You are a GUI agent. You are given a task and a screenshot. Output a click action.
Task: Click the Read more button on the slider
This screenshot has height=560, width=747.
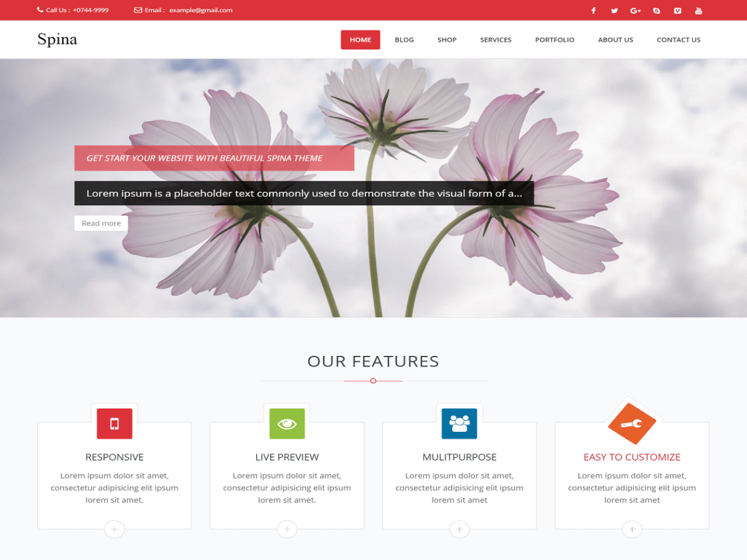pyautogui.click(x=101, y=223)
